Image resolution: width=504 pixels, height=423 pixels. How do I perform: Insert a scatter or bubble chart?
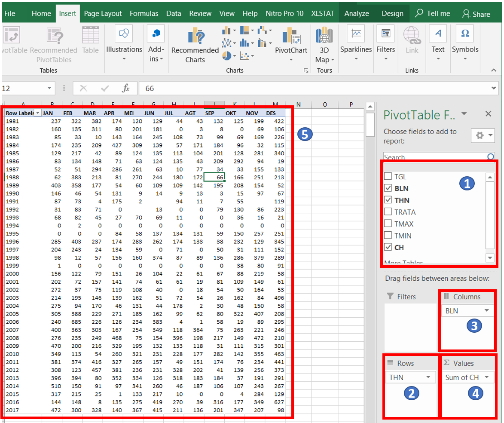coord(247,56)
